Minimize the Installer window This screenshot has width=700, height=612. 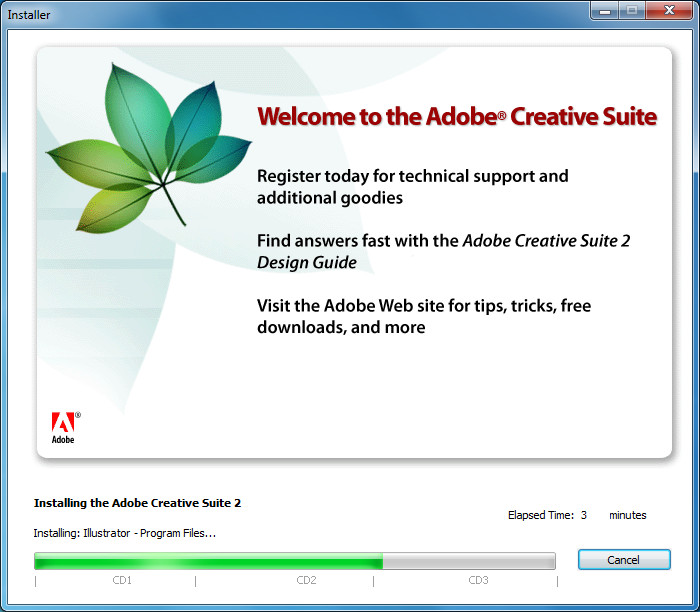[605, 10]
